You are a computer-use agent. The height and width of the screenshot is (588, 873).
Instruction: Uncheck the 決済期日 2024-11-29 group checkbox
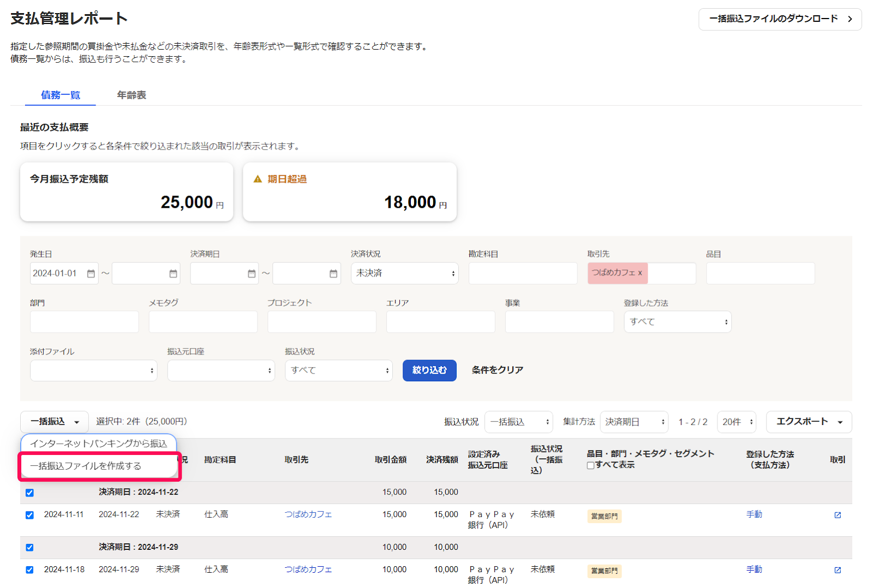(29, 548)
